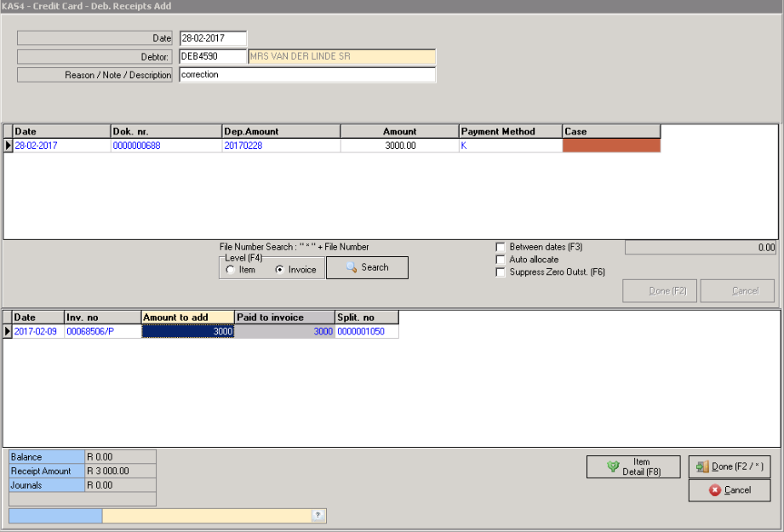
Task: Open the question mark help icon
Action: coord(318,515)
